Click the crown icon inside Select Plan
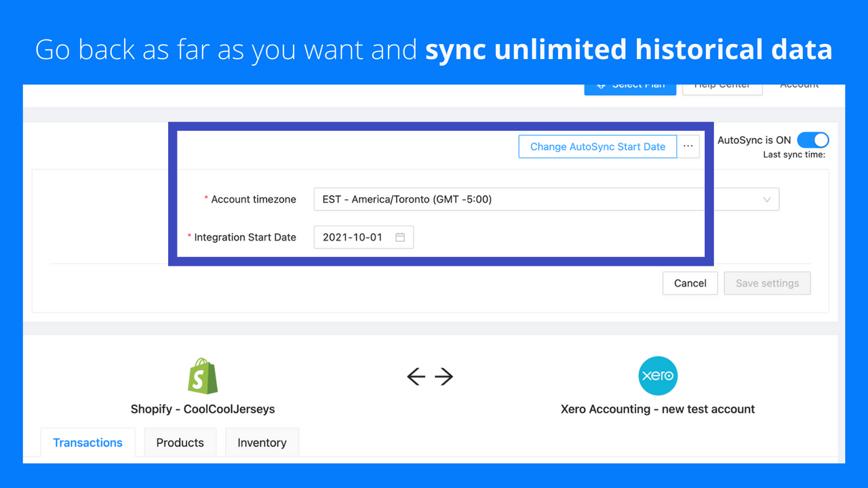 602,84
